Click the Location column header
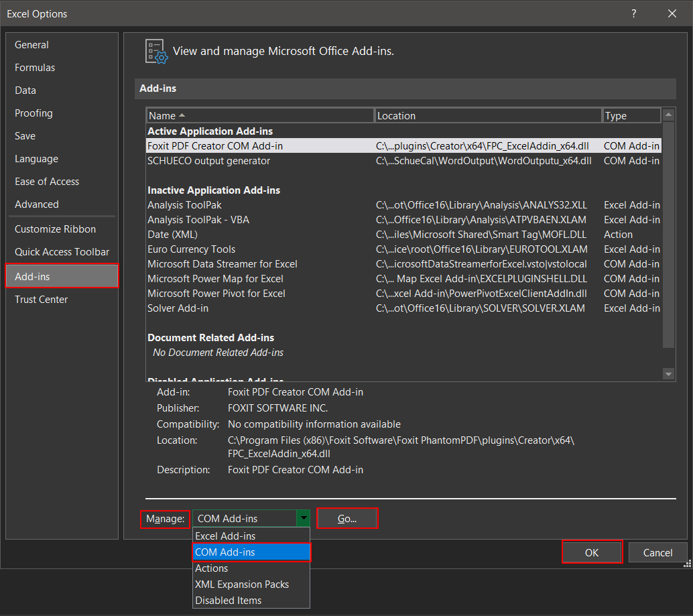This screenshot has width=693, height=616. pos(488,116)
